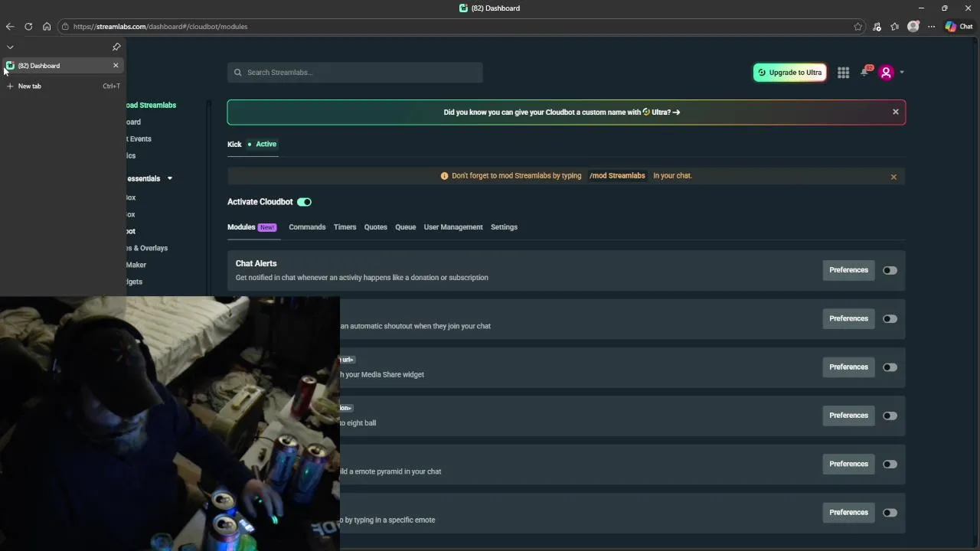980x551 pixels.
Task: Open the browser home page icon
Action: click(47, 26)
